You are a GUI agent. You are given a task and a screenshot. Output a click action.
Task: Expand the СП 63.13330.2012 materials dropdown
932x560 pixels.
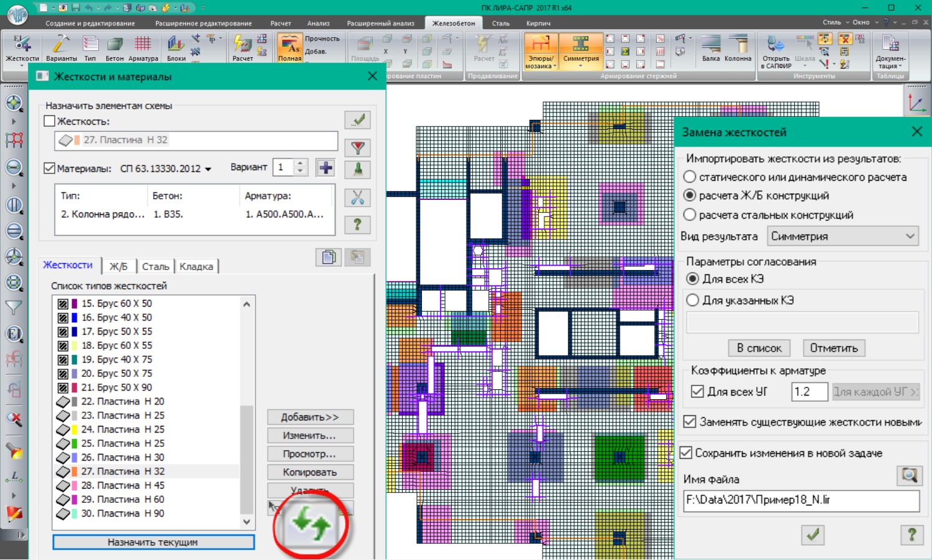coord(208,169)
